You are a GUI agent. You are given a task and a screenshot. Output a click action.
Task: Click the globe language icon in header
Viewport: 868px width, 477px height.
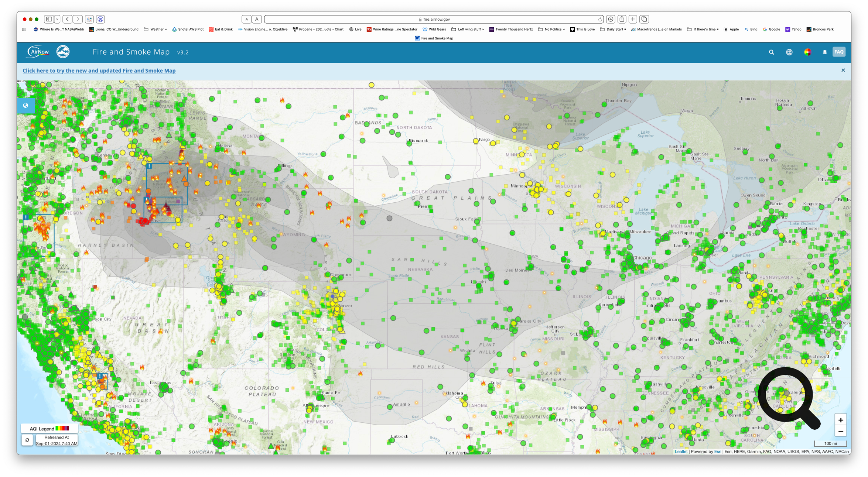click(789, 52)
